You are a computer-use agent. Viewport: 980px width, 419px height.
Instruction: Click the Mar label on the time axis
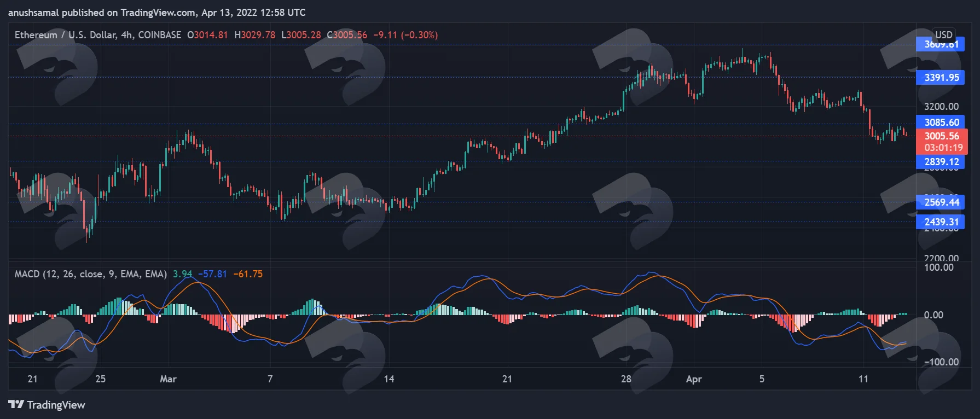(x=168, y=379)
